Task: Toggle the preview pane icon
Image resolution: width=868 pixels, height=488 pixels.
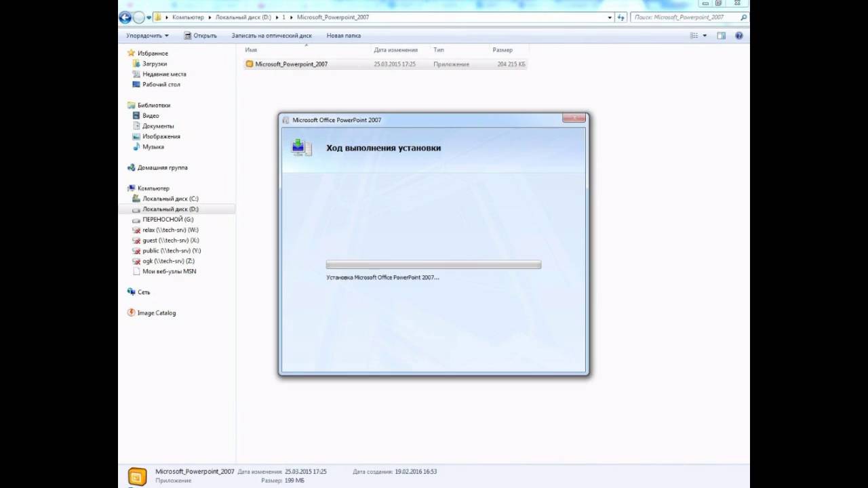Action: coord(722,35)
